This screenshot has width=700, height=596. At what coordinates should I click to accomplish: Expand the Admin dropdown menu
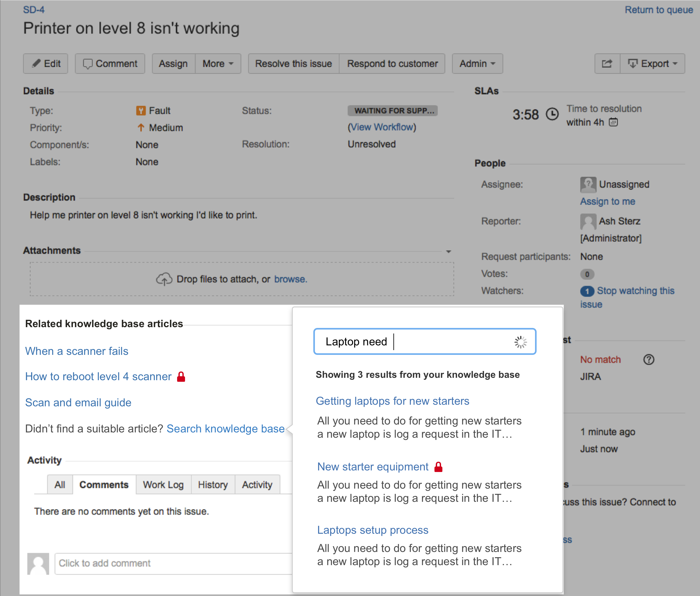[x=476, y=64]
